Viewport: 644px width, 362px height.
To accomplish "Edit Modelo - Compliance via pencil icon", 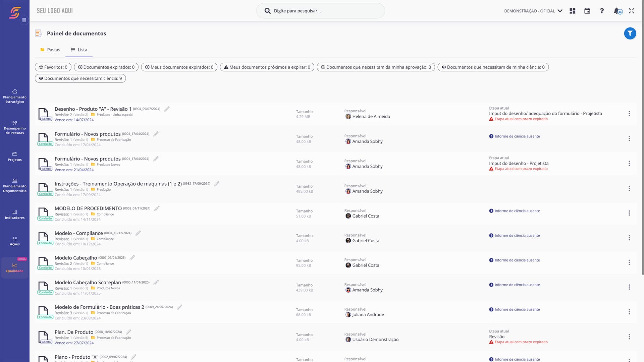I will click(138, 233).
